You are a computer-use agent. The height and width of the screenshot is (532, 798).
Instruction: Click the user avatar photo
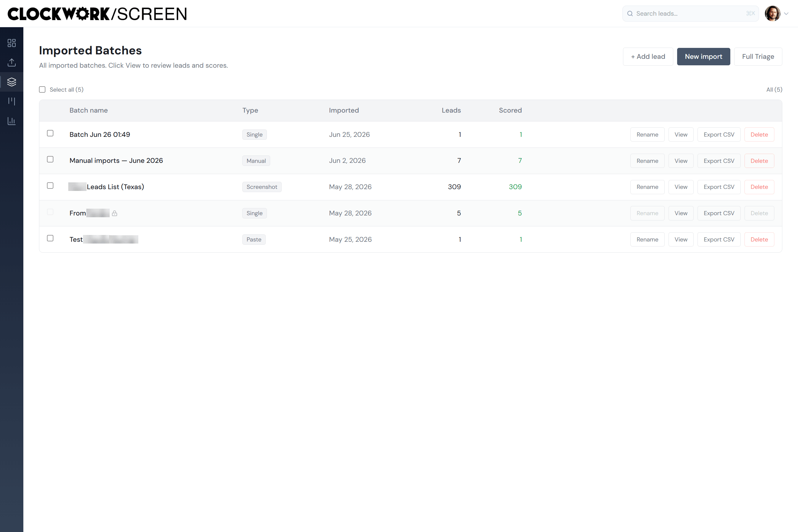(773, 14)
